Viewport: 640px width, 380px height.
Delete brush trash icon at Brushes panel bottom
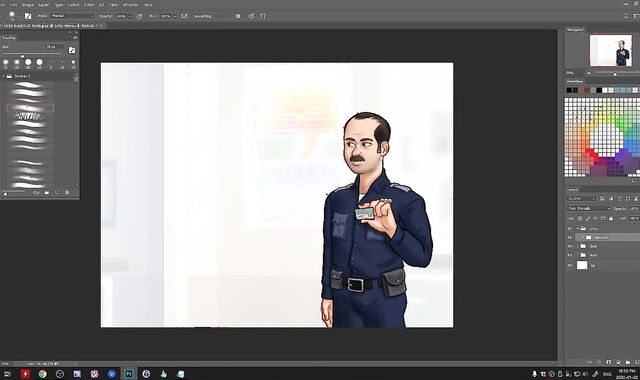[x=67, y=193]
